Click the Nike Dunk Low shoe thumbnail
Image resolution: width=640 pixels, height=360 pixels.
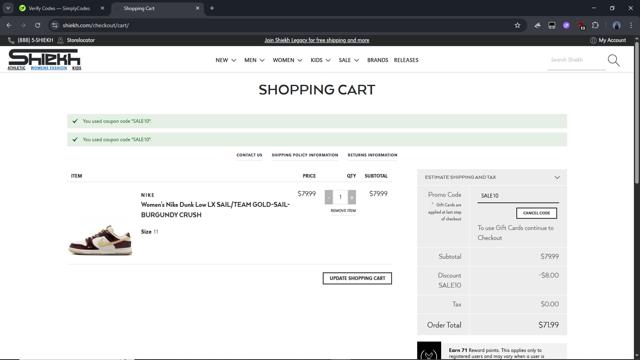coord(100,239)
